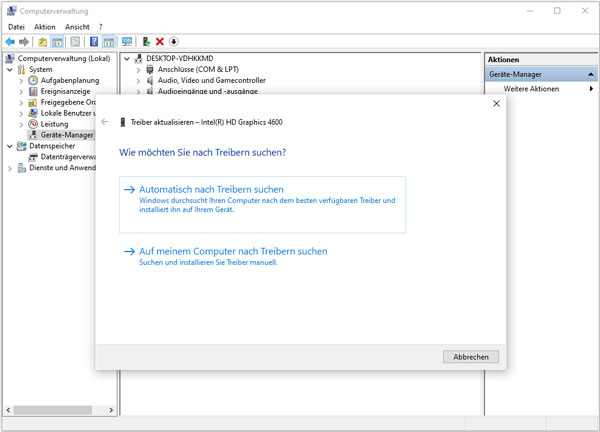This screenshot has width=600, height=432.
Task: Choose Automatisch nach Treibern suchen
Action: tap(211, 189)
